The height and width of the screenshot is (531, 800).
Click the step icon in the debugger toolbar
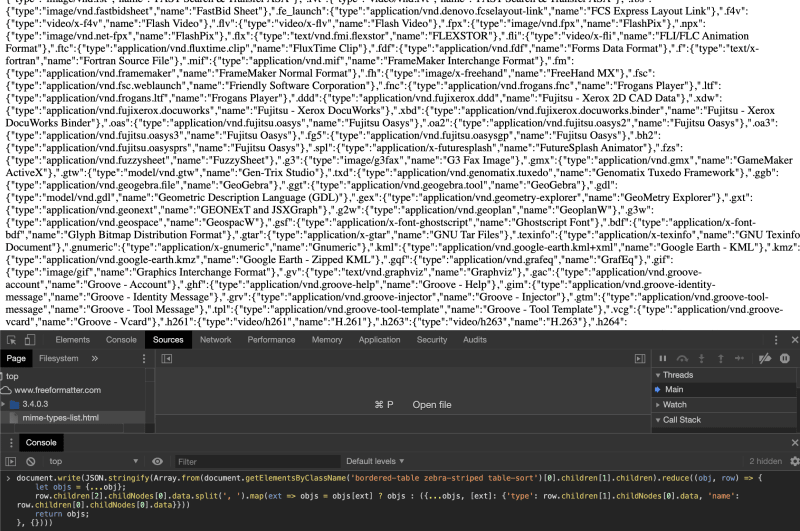(739, 359)
